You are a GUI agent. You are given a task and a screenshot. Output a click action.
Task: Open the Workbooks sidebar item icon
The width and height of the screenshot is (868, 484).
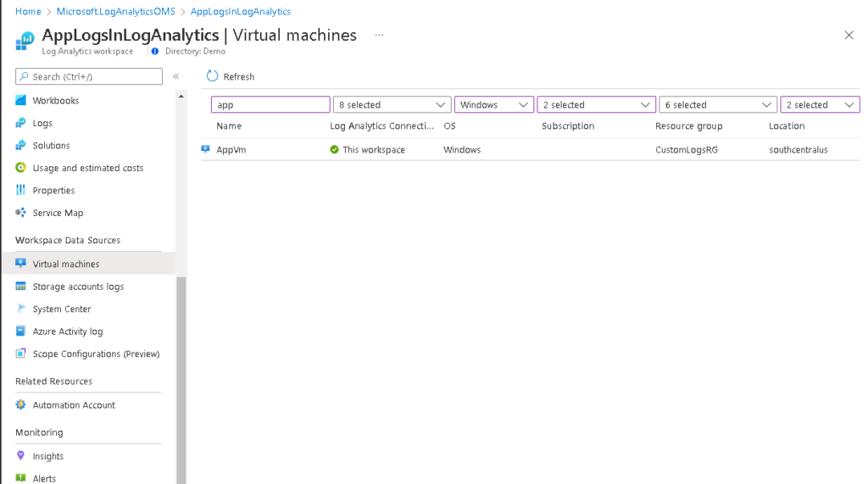click(x=21, y=100)
